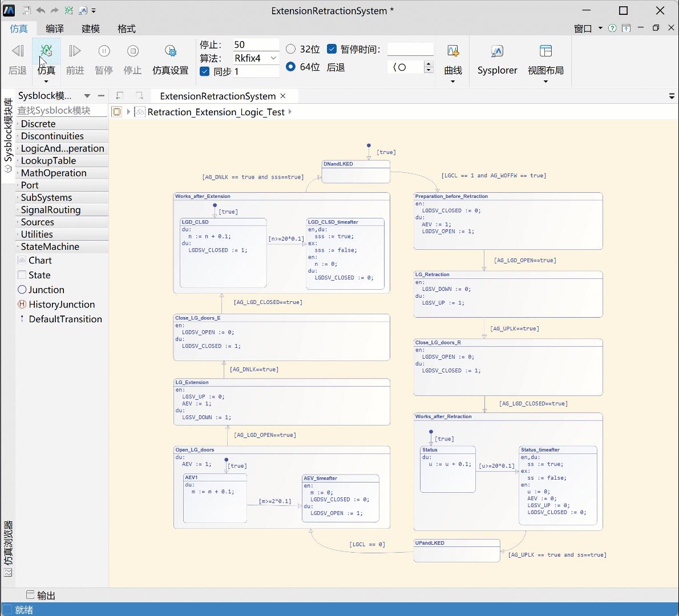The width and height of the screenshot is (679, 616).
Task: Launch Sysplorer from the toolbar
Action: tap(497, 52)
